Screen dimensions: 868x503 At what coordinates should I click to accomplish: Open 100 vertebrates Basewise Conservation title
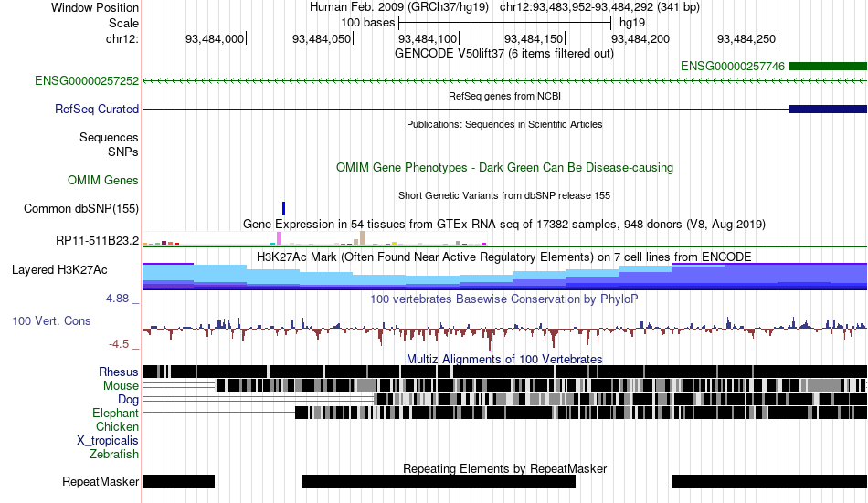pos(504,299)
